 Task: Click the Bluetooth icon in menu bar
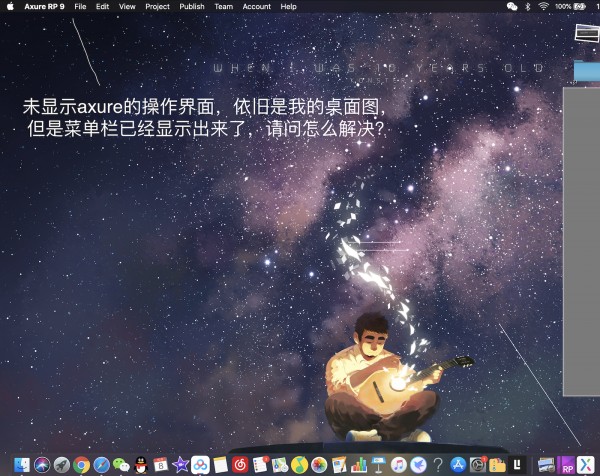tap(528, 7)
